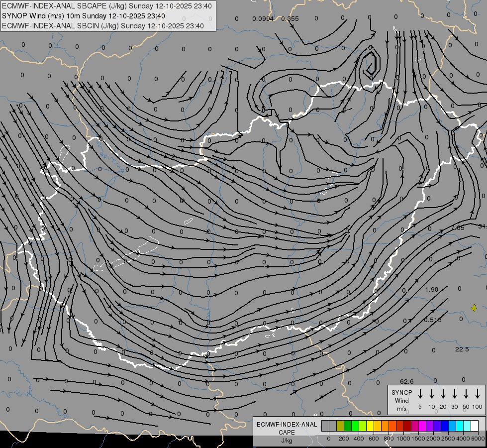The width and height of the screenshot is (487, 448).
Task: Pick the deep blue CAPE legend swatch
Action: pos(444,426)
